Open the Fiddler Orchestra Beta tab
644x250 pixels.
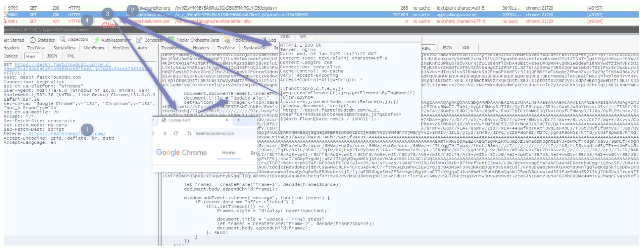point(194,40)
